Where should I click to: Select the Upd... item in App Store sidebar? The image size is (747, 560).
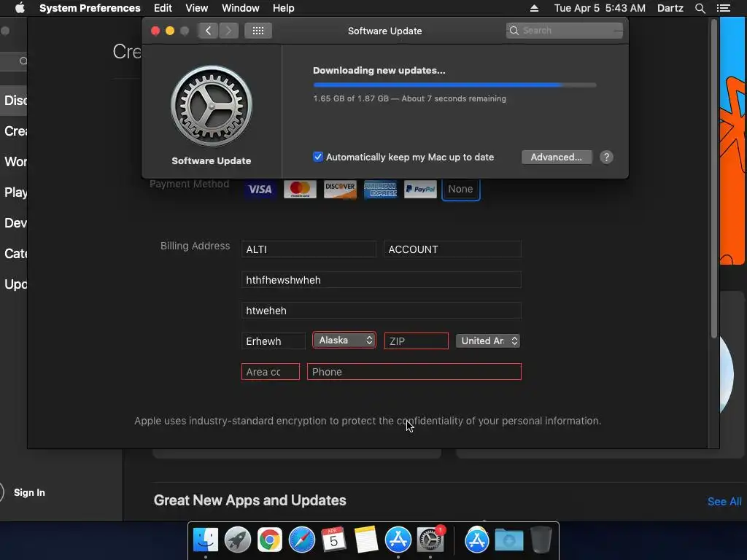click(x=15, y=284)
